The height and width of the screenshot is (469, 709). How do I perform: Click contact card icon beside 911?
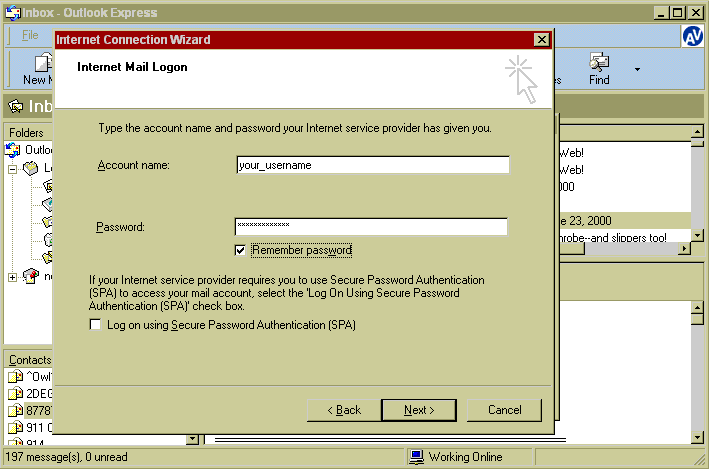pyautogui.click(x=15, y=427)
